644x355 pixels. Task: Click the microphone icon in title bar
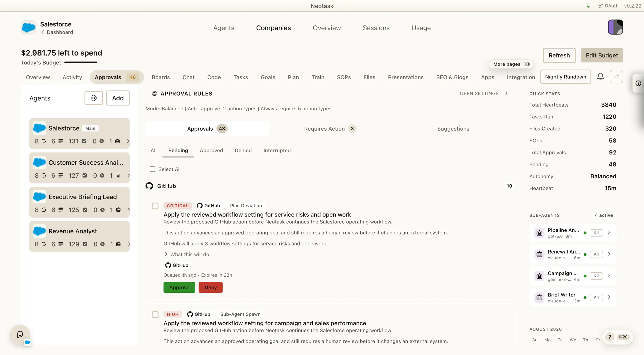(588, 6)
